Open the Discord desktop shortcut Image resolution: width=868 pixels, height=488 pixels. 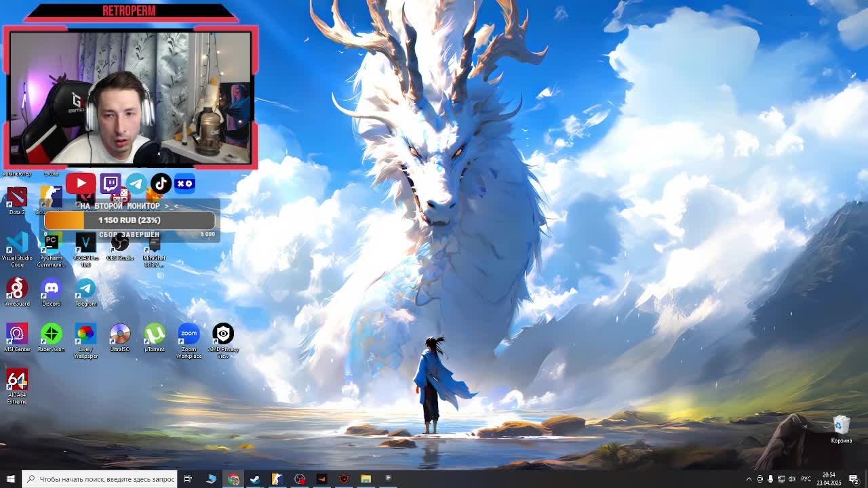[51, 292]
